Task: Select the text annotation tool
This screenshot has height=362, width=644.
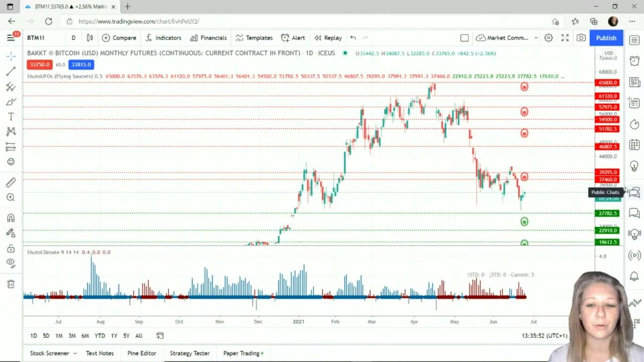Action: pos(11,117)
